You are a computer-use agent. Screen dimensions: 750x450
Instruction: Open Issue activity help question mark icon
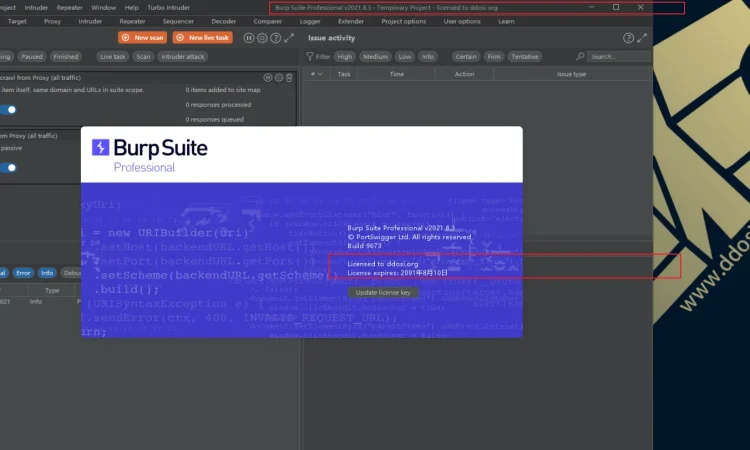point(629,38)
